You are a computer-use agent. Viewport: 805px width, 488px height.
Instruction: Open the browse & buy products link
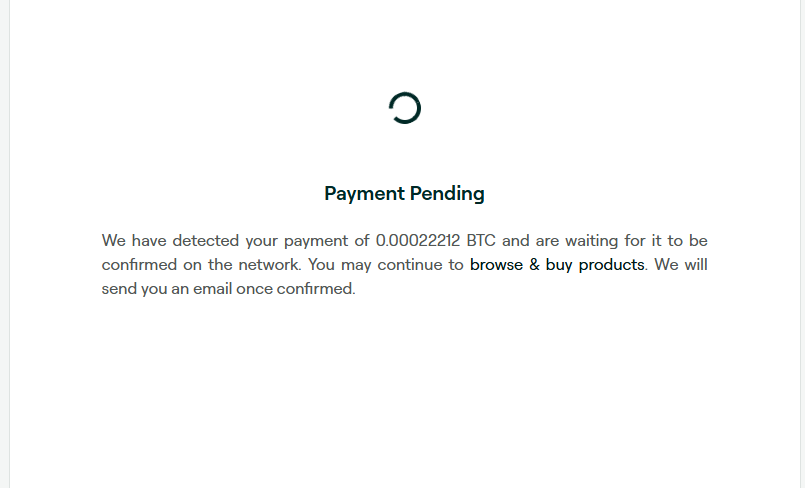[x=557, y=265]
